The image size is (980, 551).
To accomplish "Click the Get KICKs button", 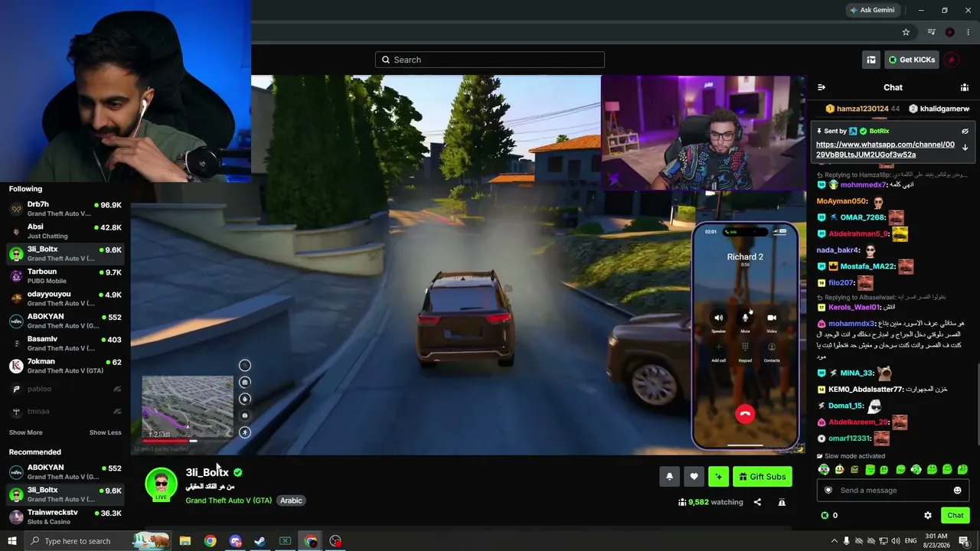I will tap(912, 60).
